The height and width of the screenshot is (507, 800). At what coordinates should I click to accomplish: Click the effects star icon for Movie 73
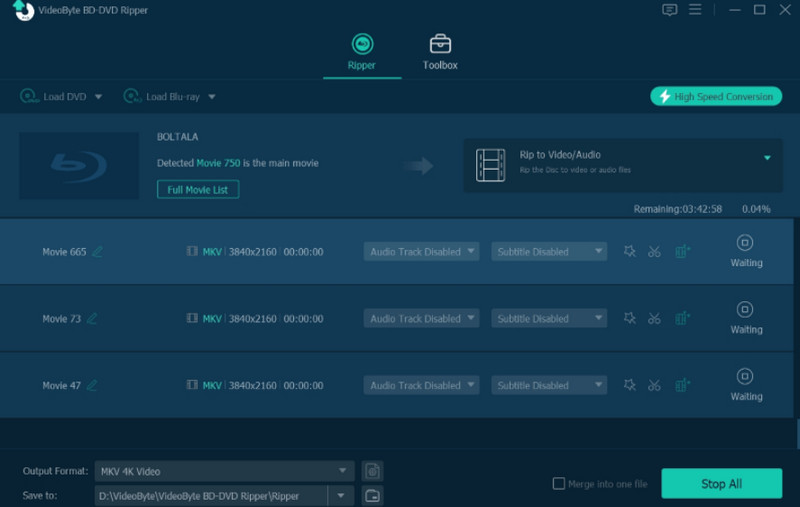pyautogui.click(x=629, y=319)
